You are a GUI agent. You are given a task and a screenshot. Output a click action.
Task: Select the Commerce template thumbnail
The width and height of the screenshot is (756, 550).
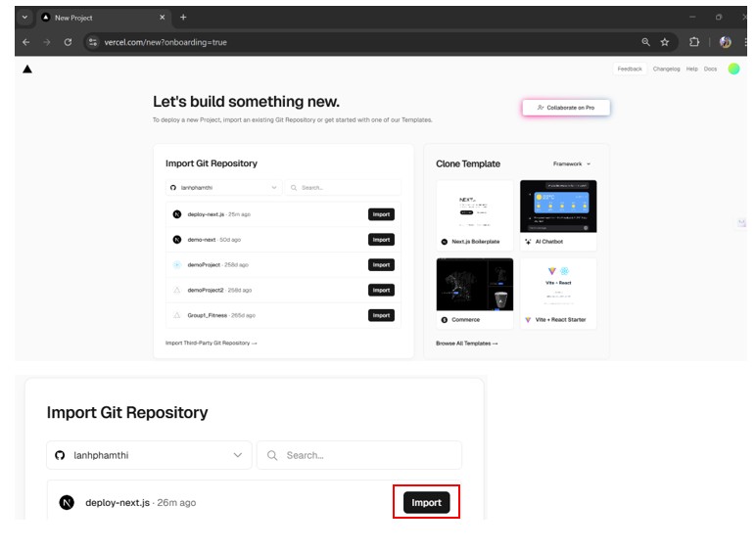(x=475, y=285)
